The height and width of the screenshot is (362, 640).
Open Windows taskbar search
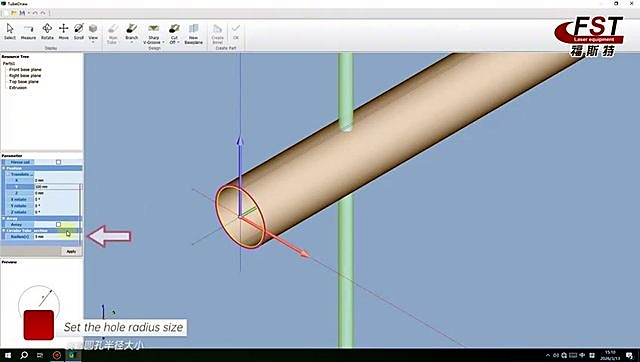pyautogui.click(x=24, y=355)
